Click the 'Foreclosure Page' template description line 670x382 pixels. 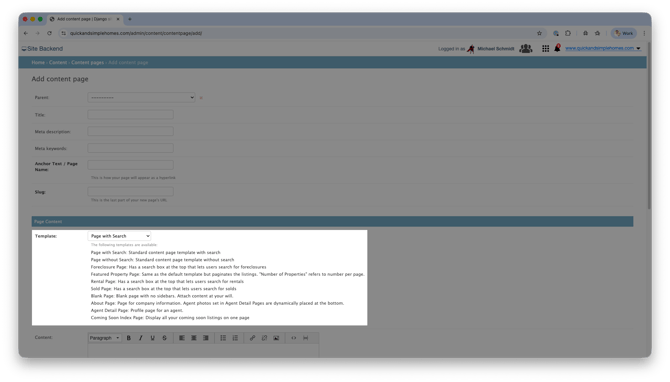click(x=178, y=267)
